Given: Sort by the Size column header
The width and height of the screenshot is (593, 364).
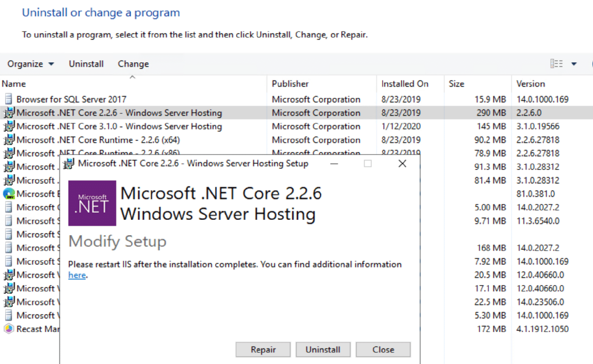Looking at the screenshot, I should (x=478, y=84).
